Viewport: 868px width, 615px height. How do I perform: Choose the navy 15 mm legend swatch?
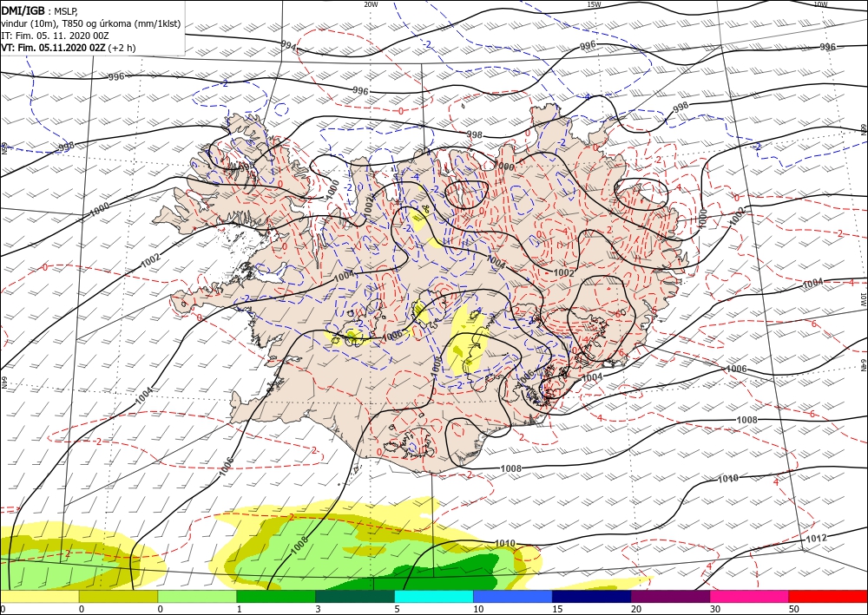click(x=592, y=596)
